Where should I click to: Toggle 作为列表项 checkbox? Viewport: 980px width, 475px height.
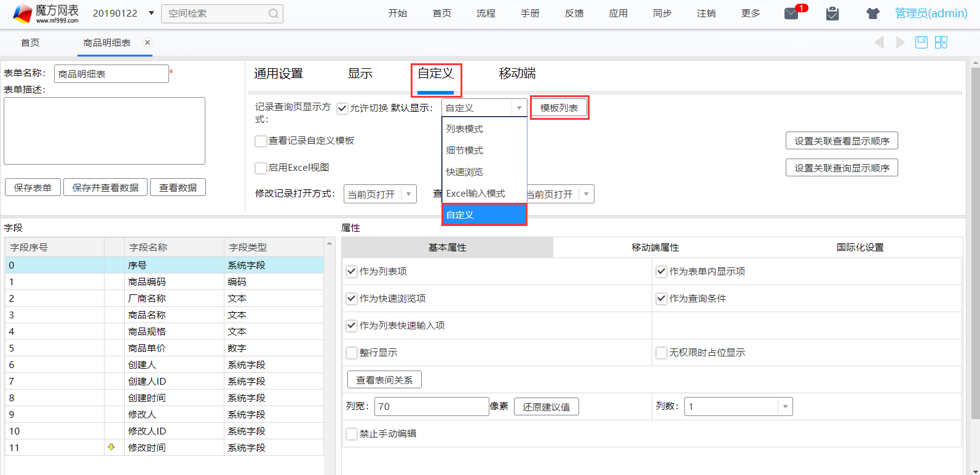(x=352, y=272)
